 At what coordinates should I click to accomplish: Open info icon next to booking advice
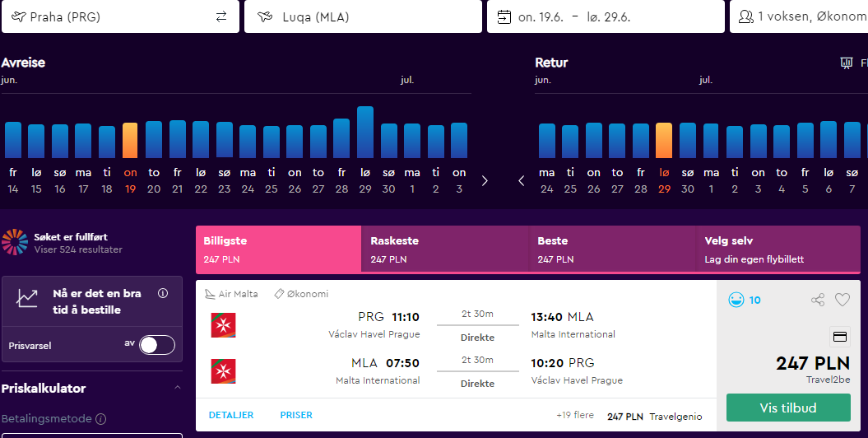click(163, 293)
